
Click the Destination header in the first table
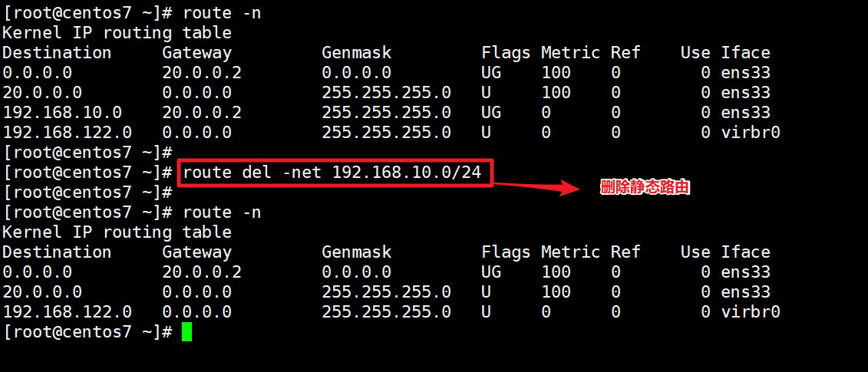(57, 53)
